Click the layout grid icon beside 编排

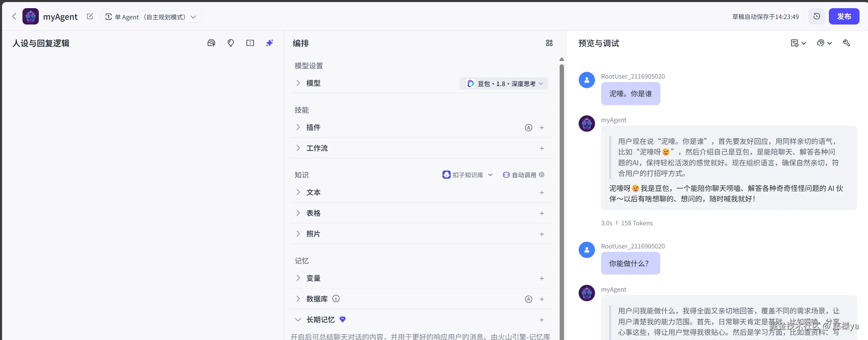549,43
